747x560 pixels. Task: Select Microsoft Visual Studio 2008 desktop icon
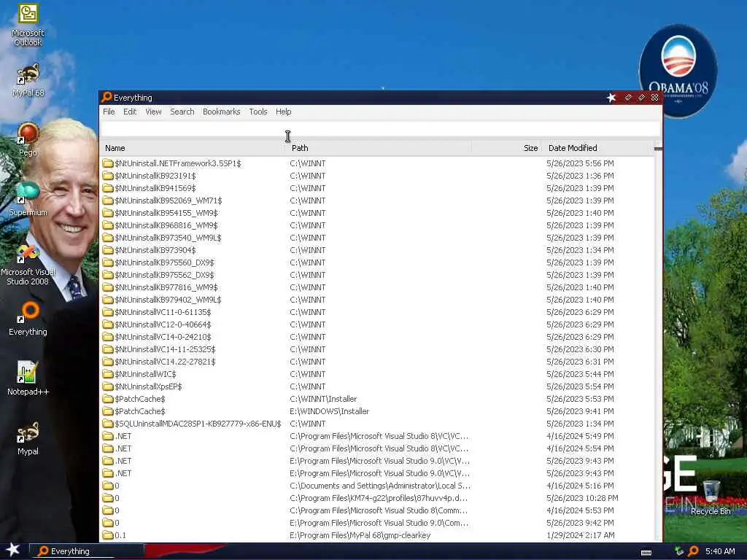[28, 264]
